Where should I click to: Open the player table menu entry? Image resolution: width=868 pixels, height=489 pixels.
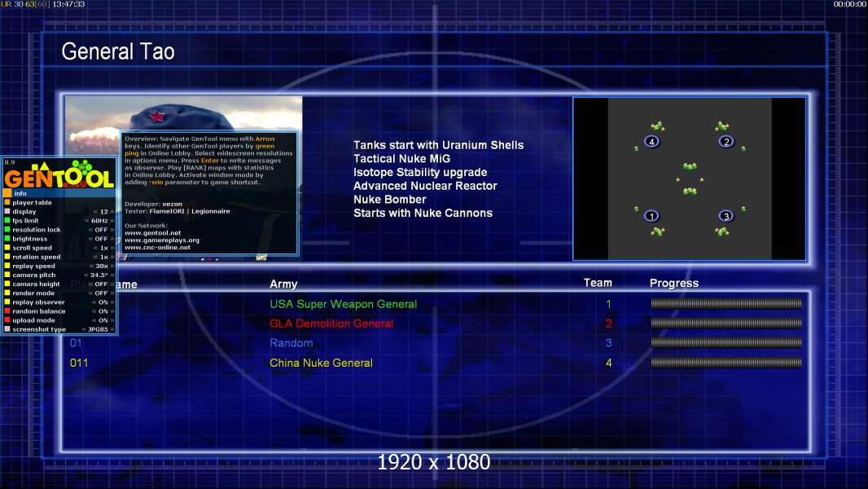coord(32,202)
